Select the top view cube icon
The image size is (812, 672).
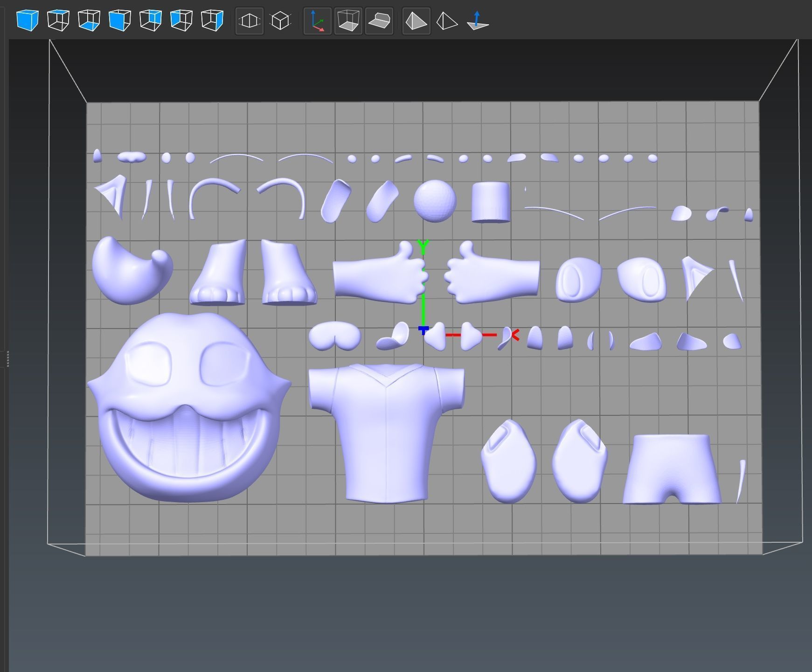point(58,21)
